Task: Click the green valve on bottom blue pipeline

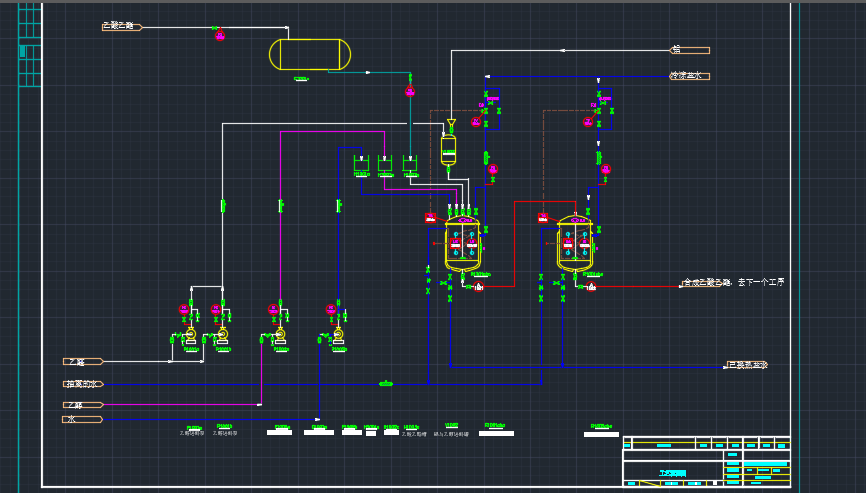Action: coord(386,383)
